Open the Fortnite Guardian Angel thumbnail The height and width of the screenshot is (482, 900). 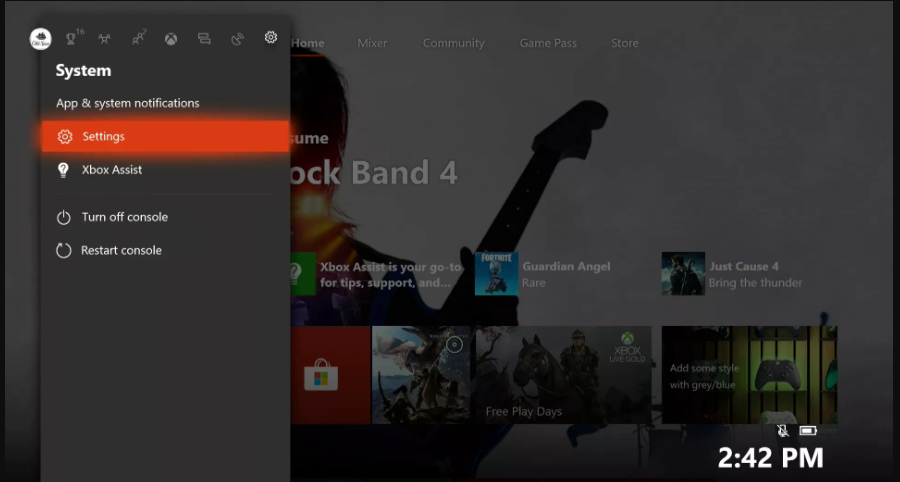click(496, 274)
